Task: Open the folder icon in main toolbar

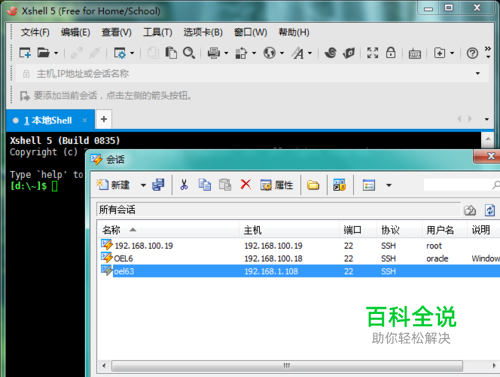Action: click(x=43, y=53)
